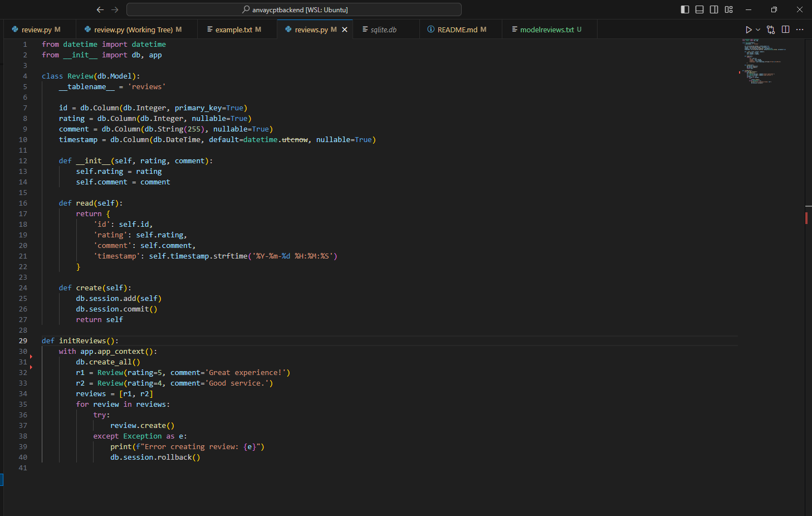
Task: Run the Python file with play button
Action: point(749,30)
